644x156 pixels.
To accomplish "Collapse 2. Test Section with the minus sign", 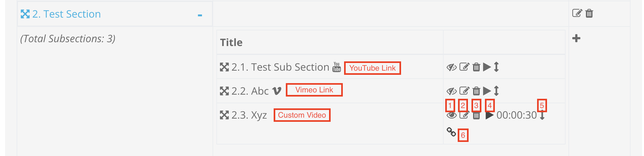I will point(200,15).
